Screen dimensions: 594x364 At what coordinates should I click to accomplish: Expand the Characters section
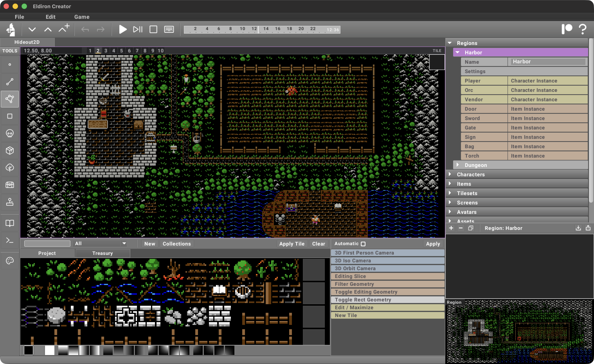(450, 174)
